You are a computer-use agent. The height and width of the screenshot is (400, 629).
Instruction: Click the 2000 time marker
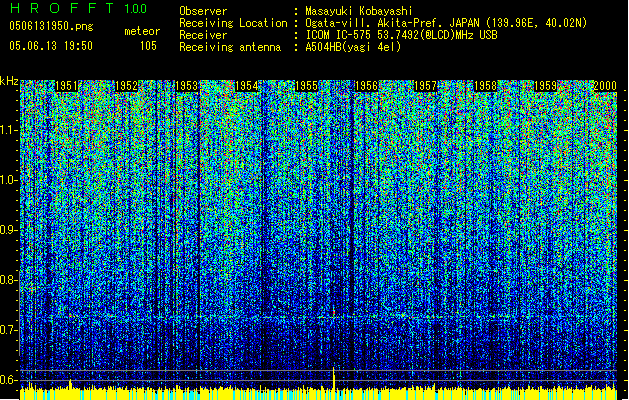tap(605, 86)
